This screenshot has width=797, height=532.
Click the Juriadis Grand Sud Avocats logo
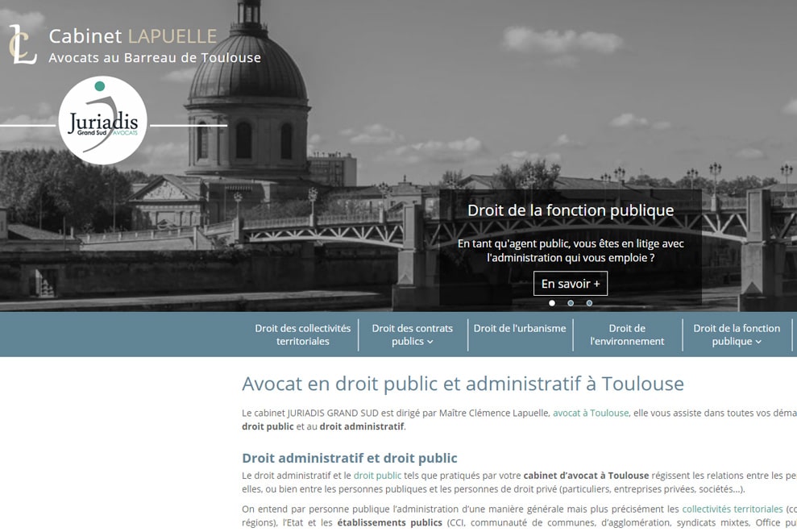[x=102, y=121]
